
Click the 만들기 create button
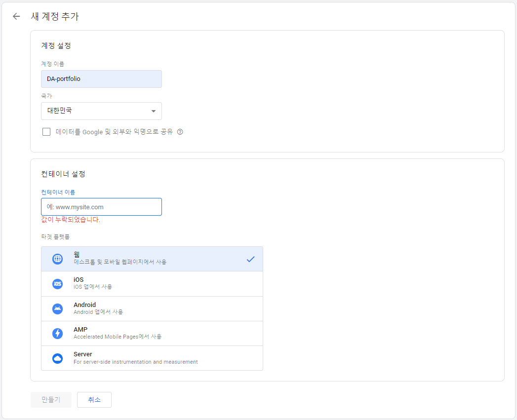point(51,400)
